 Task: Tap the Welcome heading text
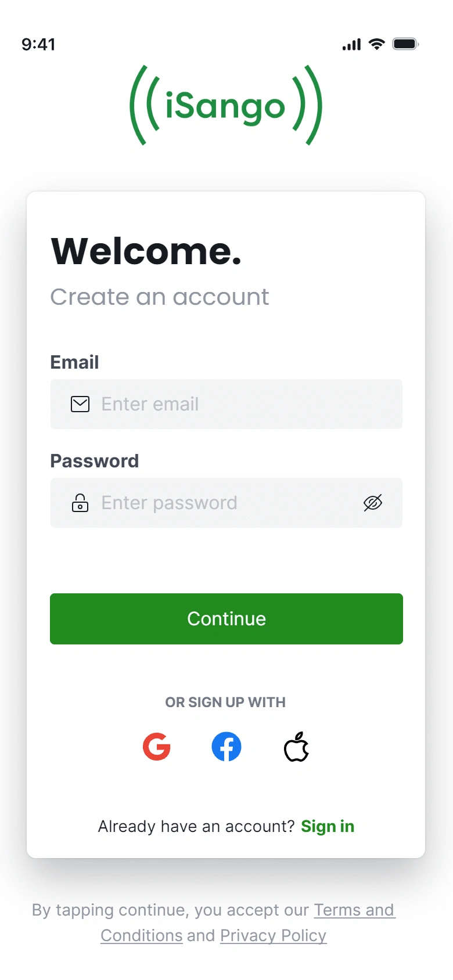tap(146, 251)
